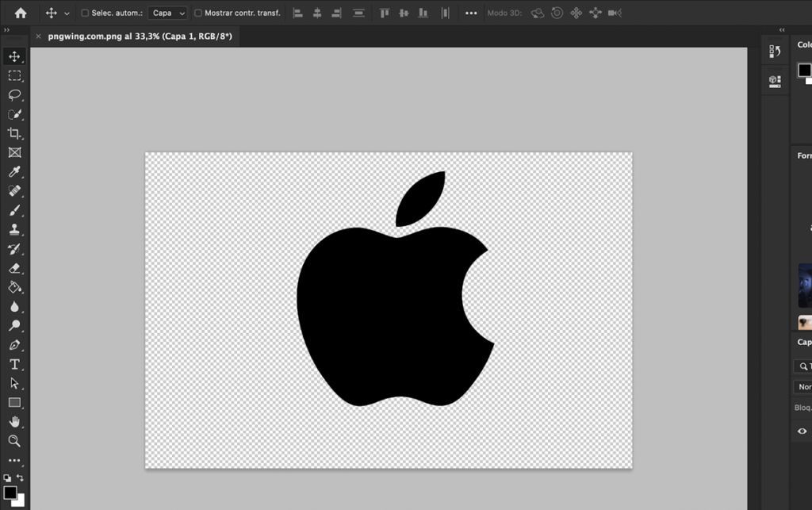
Task: Select the Quick Selection tool
Action: click(x=14, y=114)
